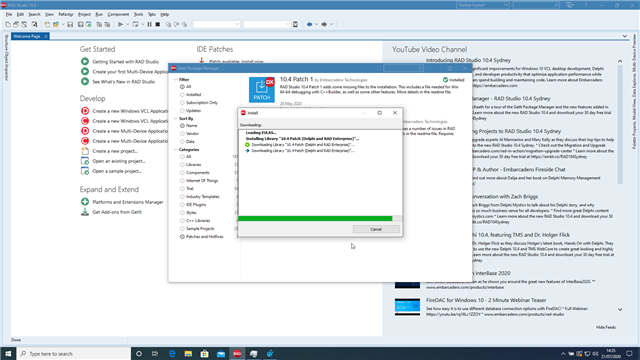Click Hide Feeds link
The height and width of the screenshot is (360, 640).
tap(606, 327)
